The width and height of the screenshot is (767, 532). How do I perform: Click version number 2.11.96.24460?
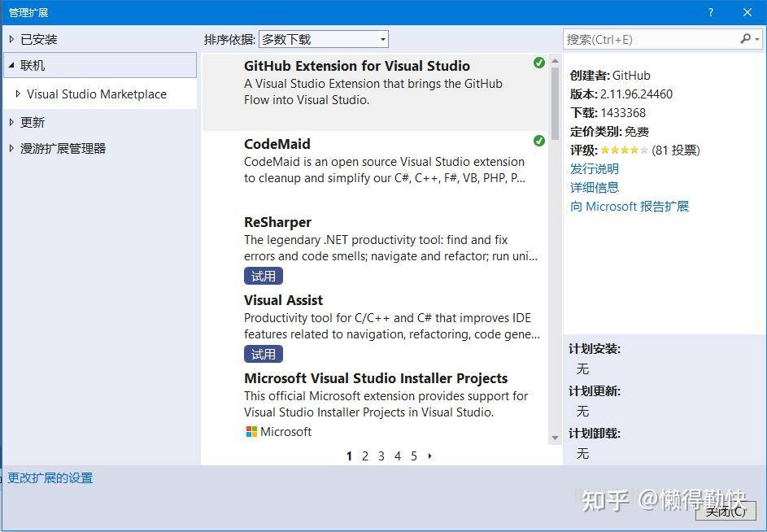tap(636, 94)
